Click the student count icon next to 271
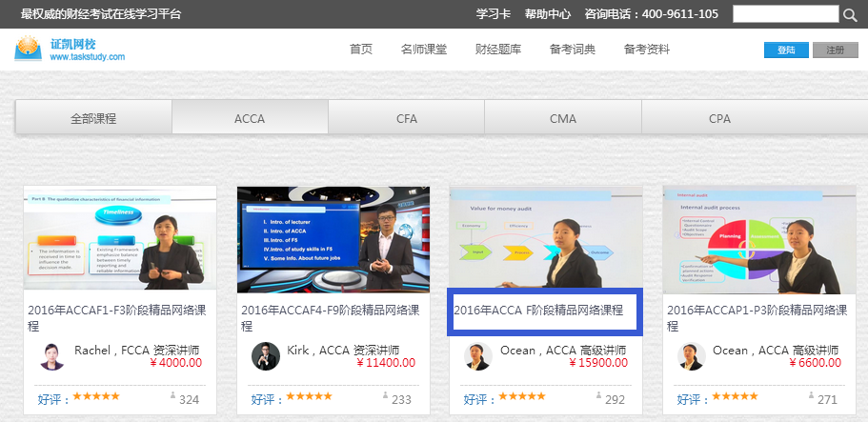868x422 pixels. (x=812, y=396)
